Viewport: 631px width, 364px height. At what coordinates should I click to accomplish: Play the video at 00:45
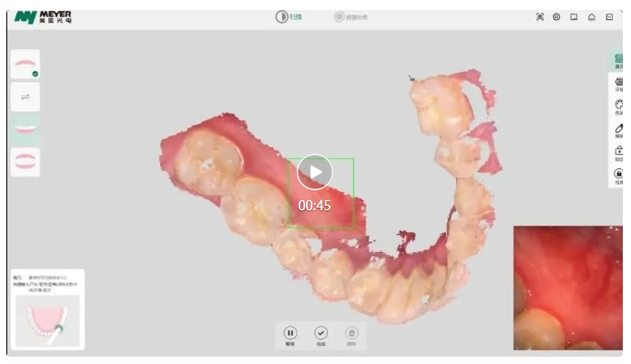coord(315,172)
